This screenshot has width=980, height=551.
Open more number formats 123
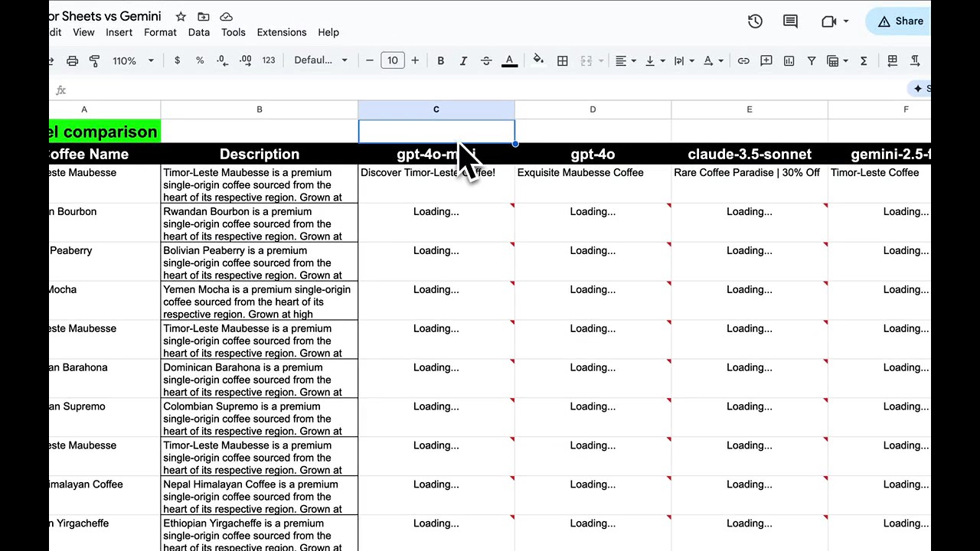[269, 60]
